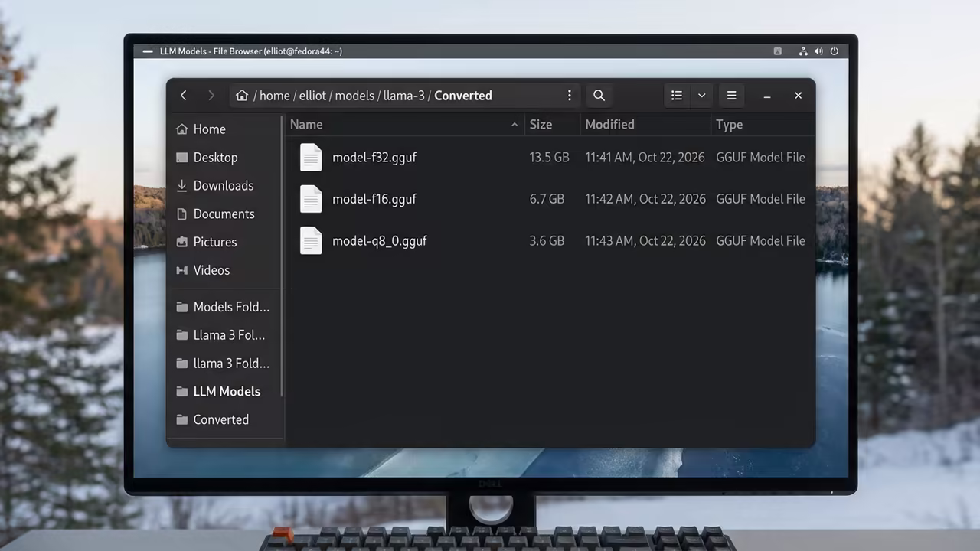This screenshot has height=551, width=980.
Task: Click the '3.6 GB' size cell
Action: [x=547, y=241]
